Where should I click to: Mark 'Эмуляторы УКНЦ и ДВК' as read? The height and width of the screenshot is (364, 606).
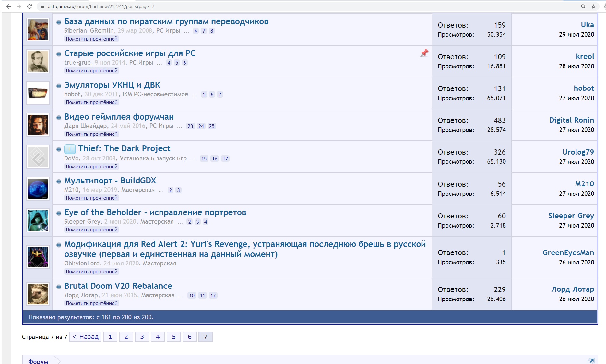[x=92, y=102]
